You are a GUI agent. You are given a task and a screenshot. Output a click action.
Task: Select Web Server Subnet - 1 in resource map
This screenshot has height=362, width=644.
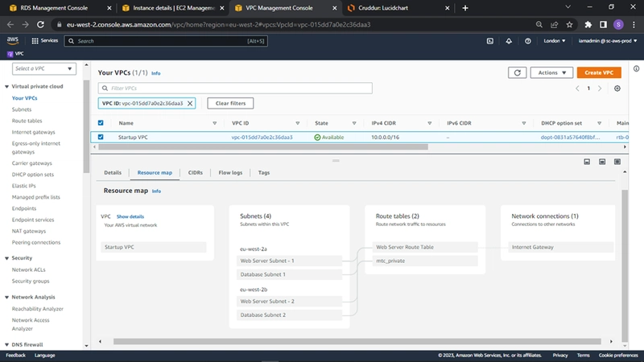[289, 261]
